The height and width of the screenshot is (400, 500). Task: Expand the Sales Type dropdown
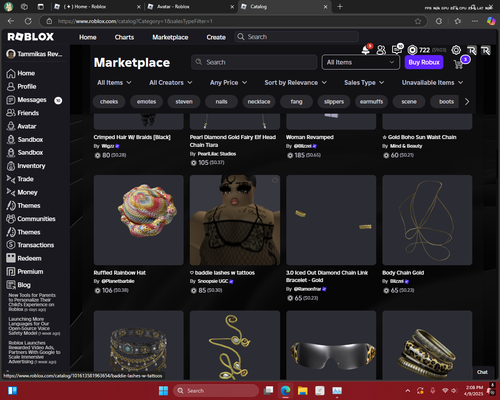[364, 83]
